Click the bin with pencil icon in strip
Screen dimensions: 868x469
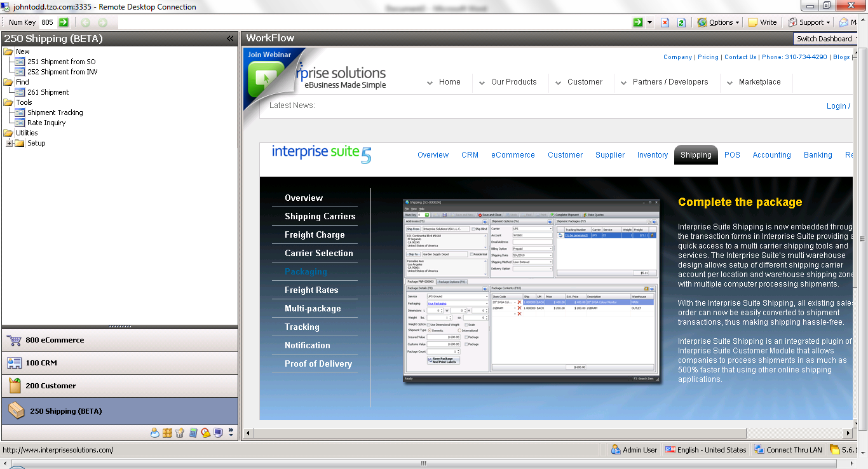180,433
